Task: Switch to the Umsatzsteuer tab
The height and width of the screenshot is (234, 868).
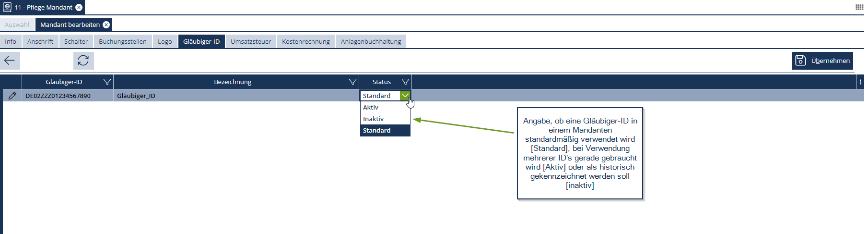Action: click(251, 42)
